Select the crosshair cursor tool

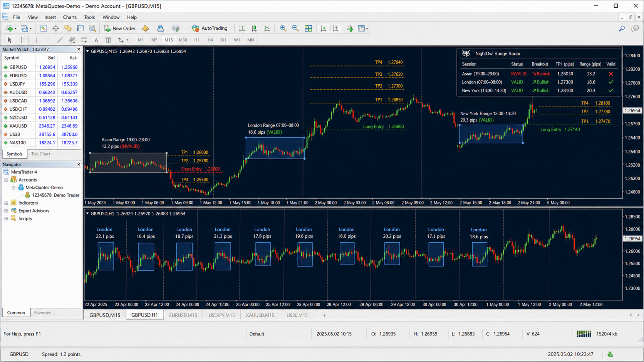pos(22,40)
